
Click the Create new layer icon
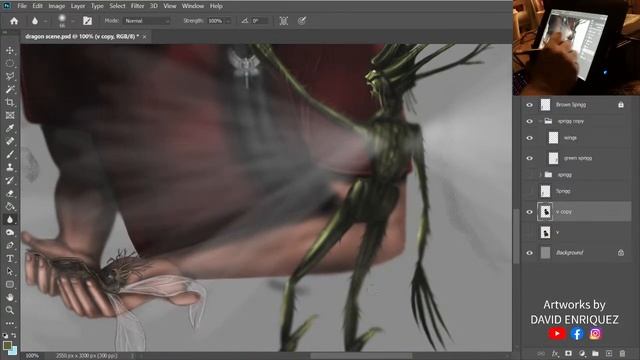pyautogui.click(x=609, y=353)
